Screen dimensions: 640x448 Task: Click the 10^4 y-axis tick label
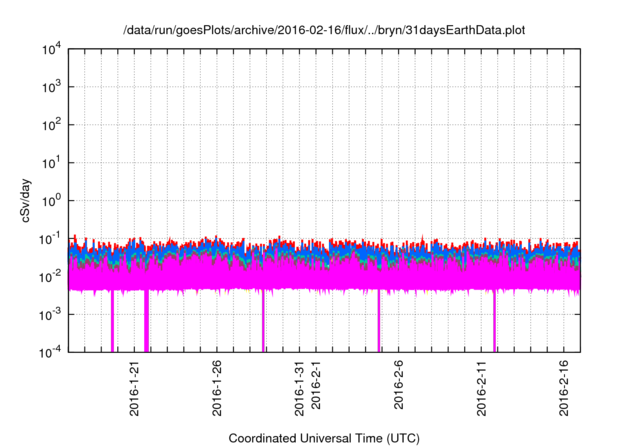pyautogui.click(x=52, y=49)
